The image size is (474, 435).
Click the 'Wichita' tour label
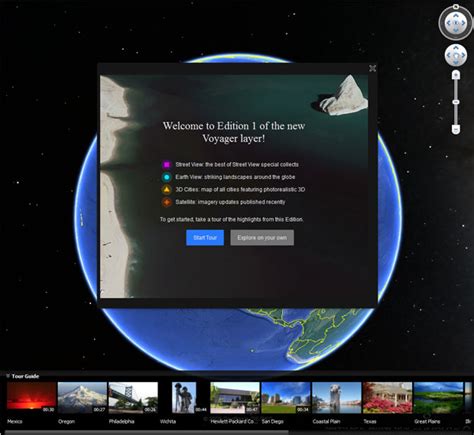[x=168, y=421]
